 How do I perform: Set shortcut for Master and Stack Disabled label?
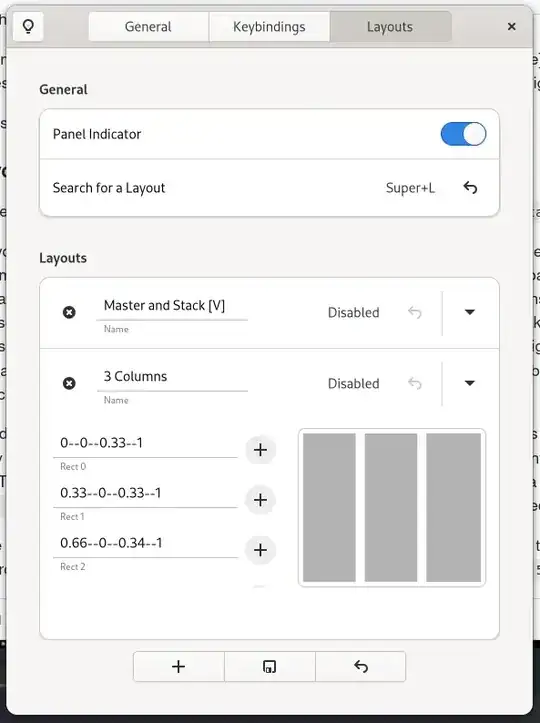pos(353,313)
